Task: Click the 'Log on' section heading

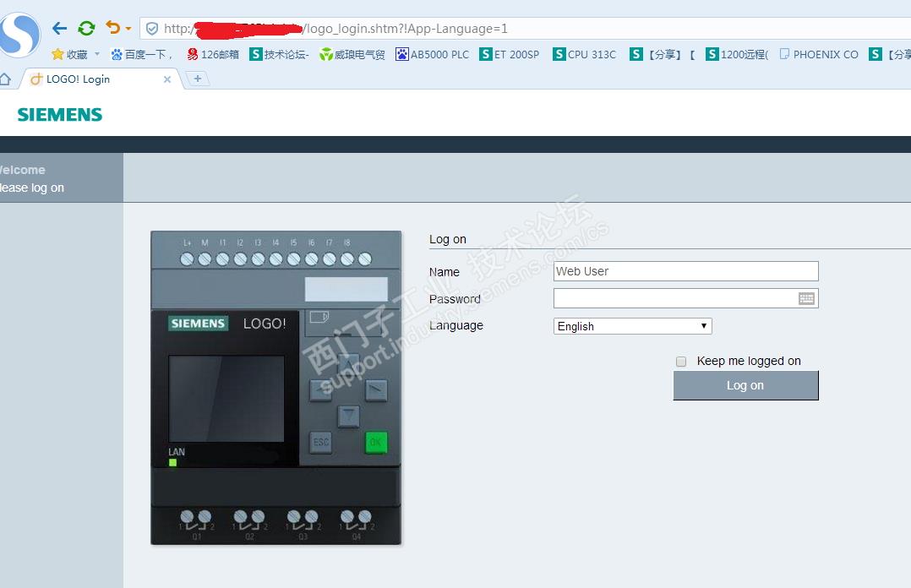Action: (x=447, y=239)
